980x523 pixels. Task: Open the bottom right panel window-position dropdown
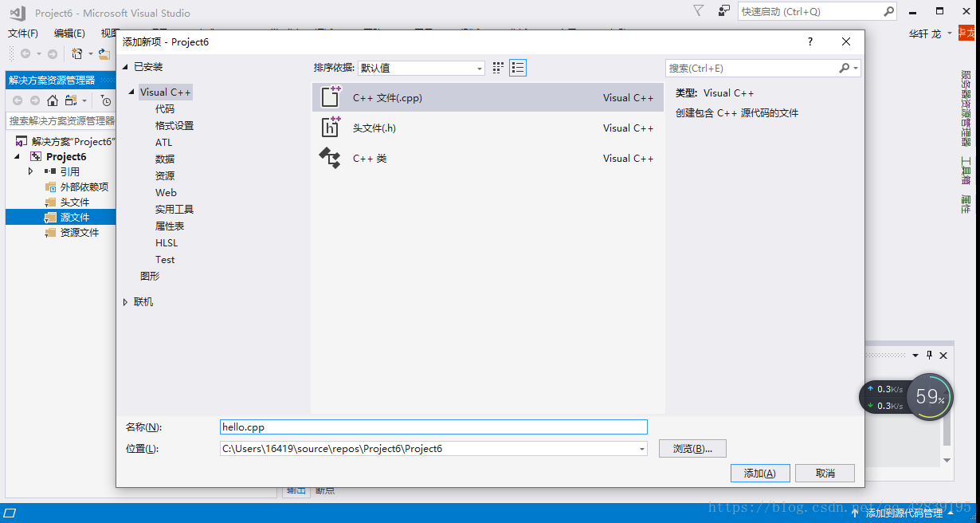(x=915, y=356)
